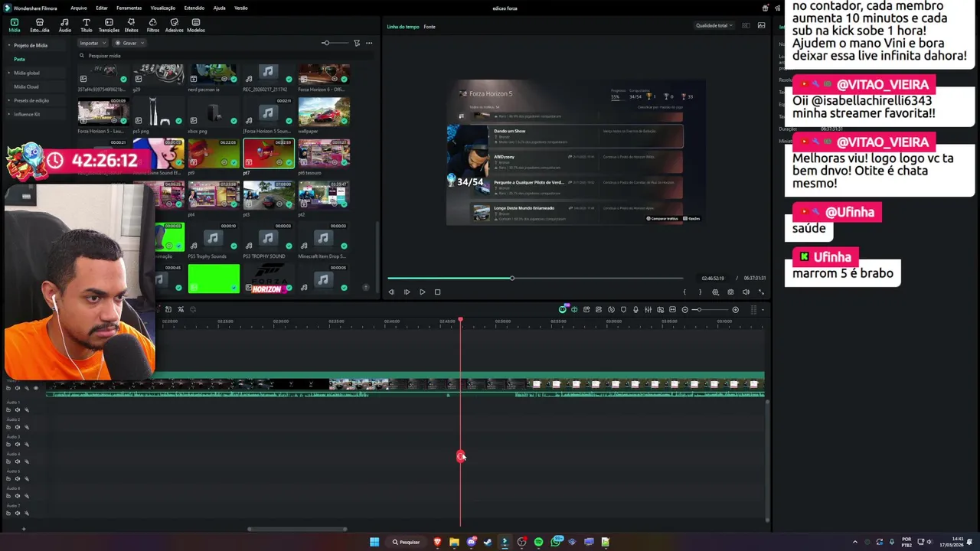Zoom in the timeline with plus icon
980x551 pixels.
click(735, 310)
